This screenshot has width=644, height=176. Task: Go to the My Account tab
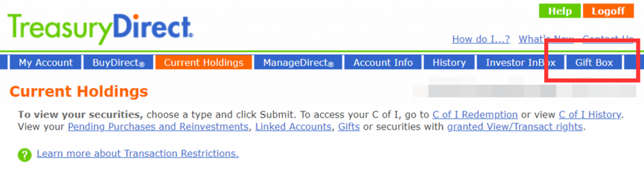pos(46,62)
